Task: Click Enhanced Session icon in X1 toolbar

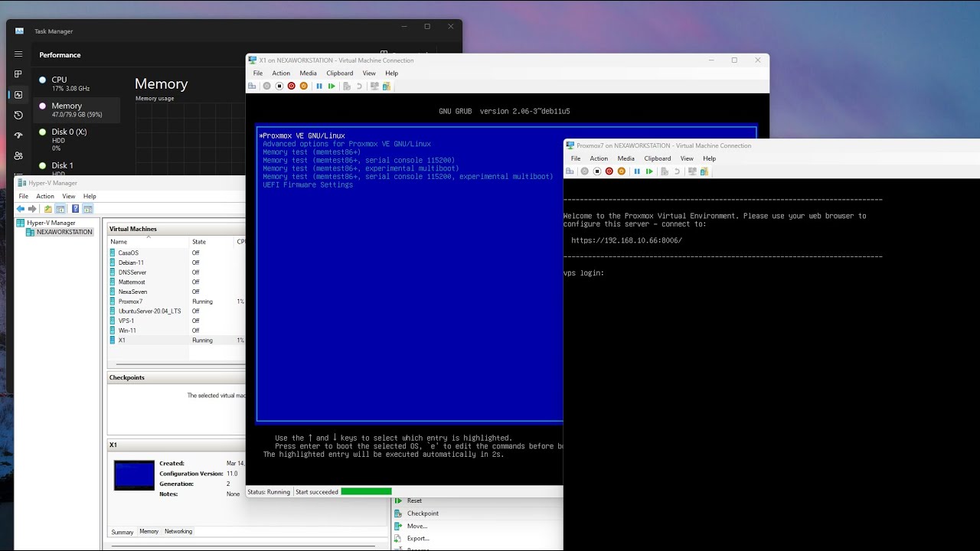Action: (374, 86)
